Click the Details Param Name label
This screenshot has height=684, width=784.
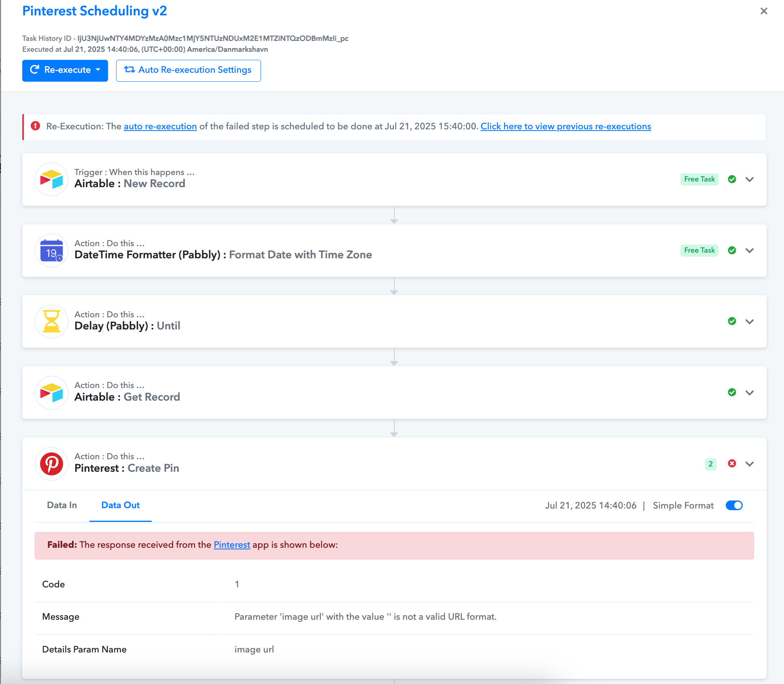(84, 649)
